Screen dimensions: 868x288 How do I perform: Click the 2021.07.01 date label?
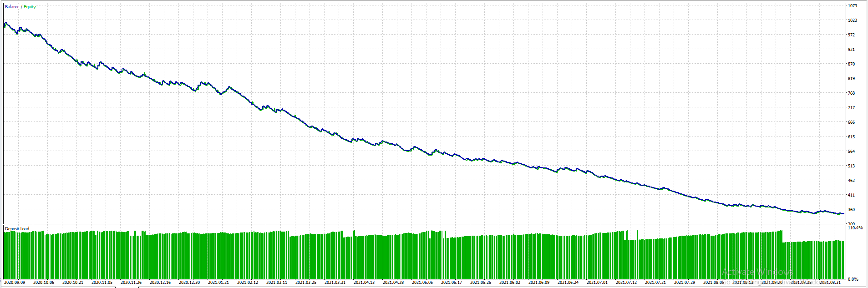click(x=597, y=283)
